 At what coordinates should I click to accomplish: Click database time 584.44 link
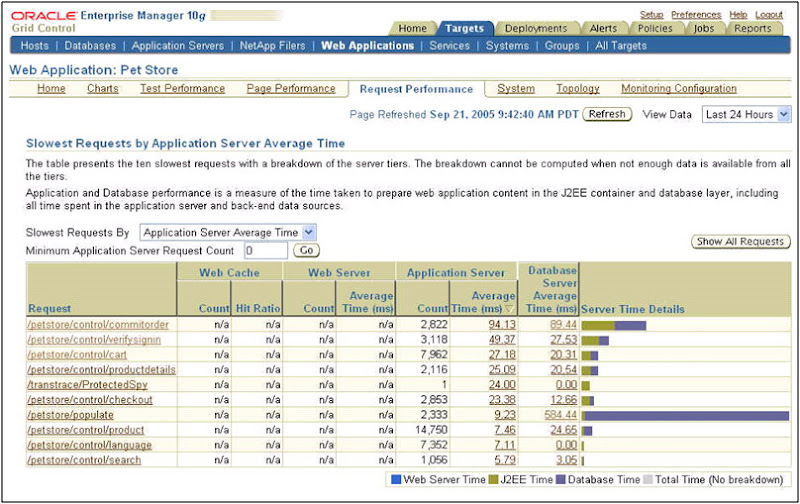[x=561, y=415]
